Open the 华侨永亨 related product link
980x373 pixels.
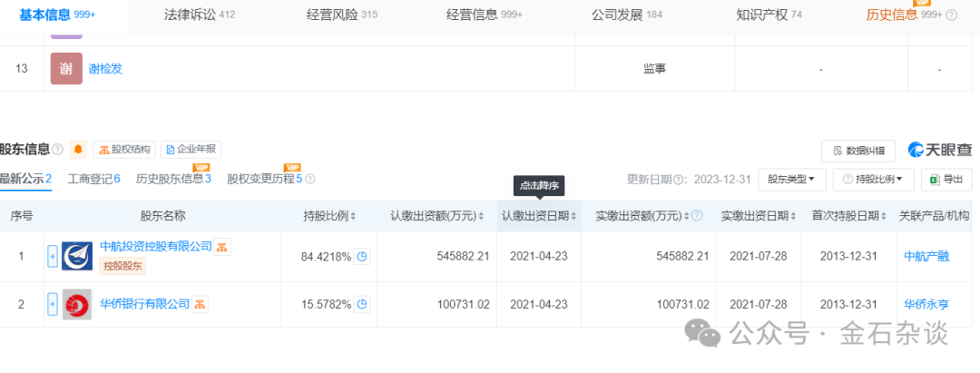click(x=926, y=304)
